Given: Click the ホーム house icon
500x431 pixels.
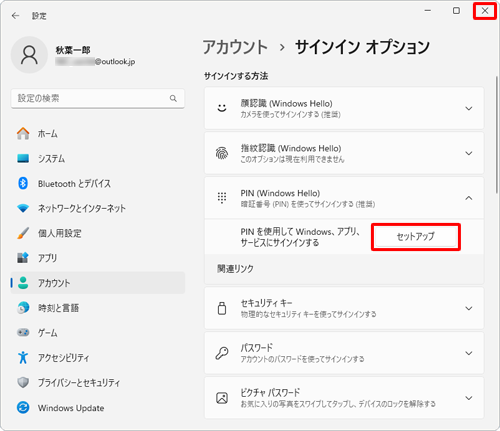Looking at the screenshot, I should pos(23,133).
